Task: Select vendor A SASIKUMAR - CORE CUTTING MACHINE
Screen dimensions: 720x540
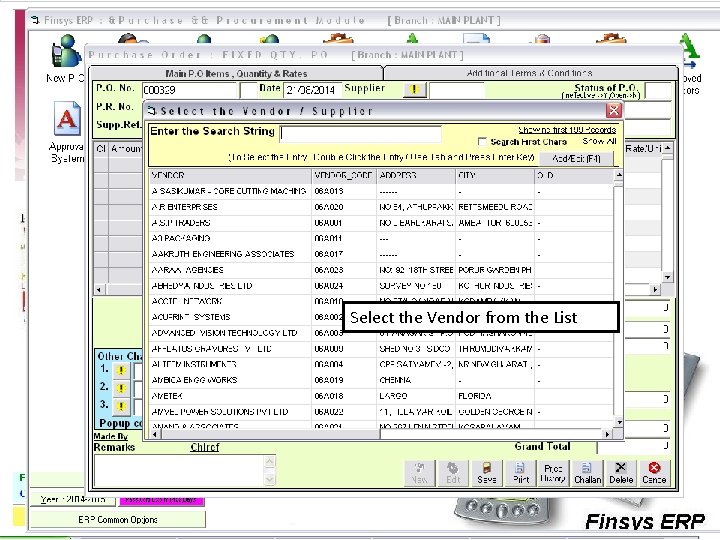Action: click(x=381, y=191)
